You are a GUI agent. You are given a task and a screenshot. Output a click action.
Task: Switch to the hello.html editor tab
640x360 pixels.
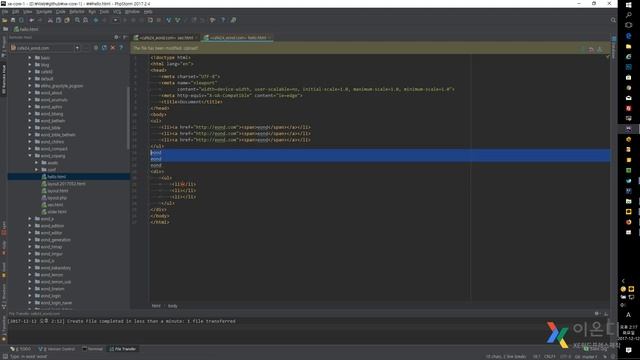pos(238,38)
